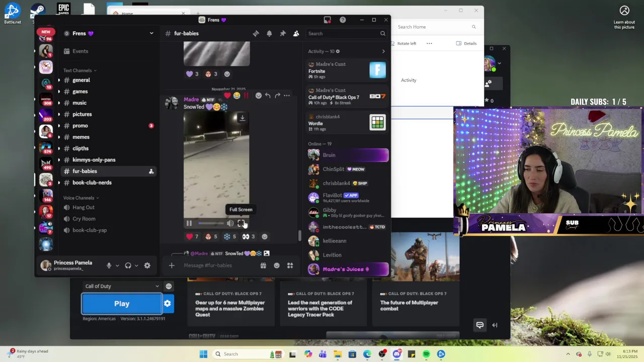The width and height of the screenshot is (644, 362).
Task: Expand general channel threads arrow
Action: pyautogui.click(x=59, y=80)
